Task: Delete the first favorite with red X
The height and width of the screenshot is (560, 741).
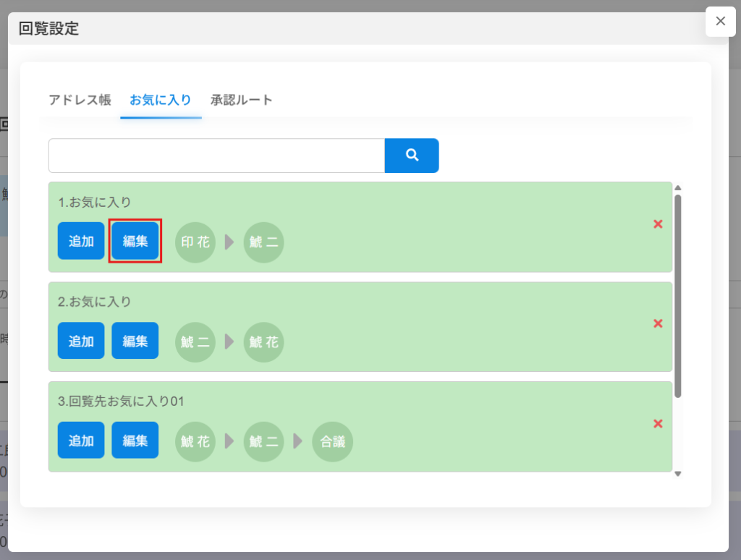Action: pyautogui.click(x=658, y=224)
